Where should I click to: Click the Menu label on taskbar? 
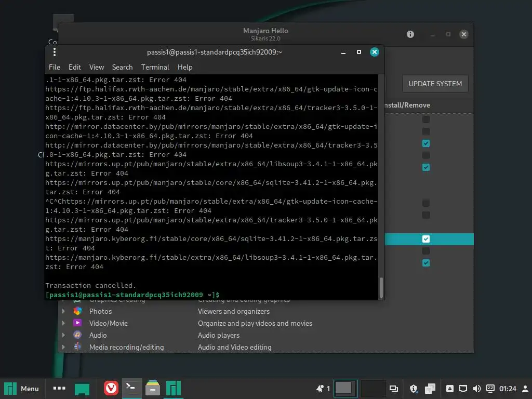[30, 389]
